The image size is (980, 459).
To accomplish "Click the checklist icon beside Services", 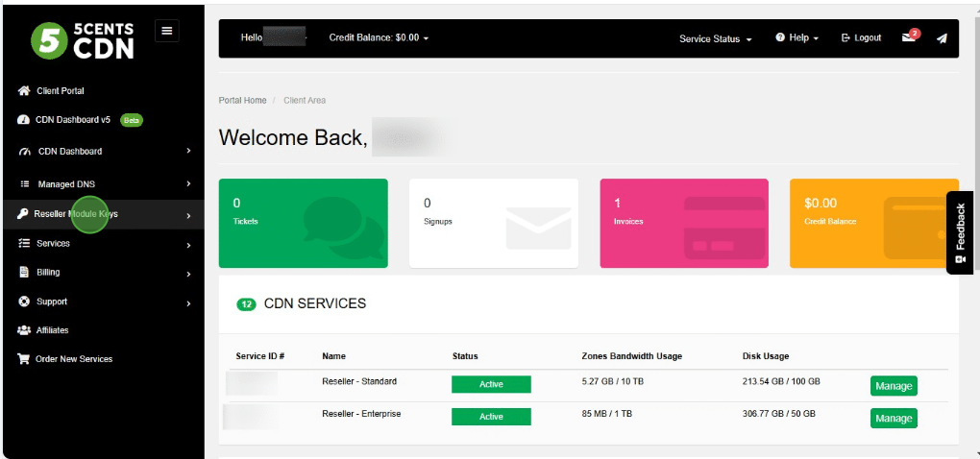I will click(x=24, y=243).
